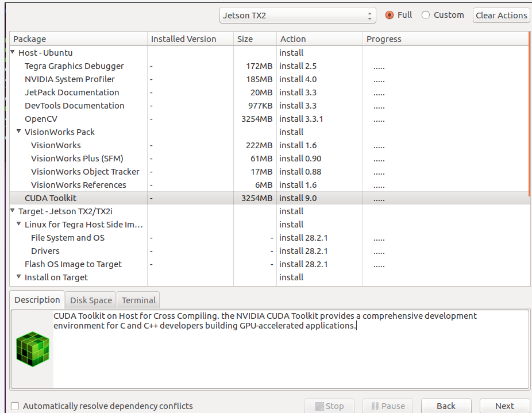Open the Terminal tab
Image resolution: width=532 pixels, height=413 pixels.
tap(138, 300)
